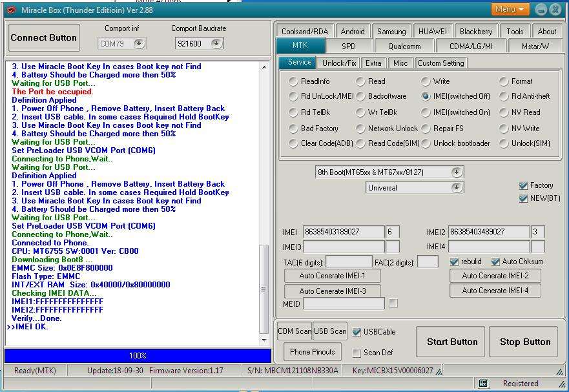
Task: Enable the Scan Def checkbox
Action: coord(357,353)
